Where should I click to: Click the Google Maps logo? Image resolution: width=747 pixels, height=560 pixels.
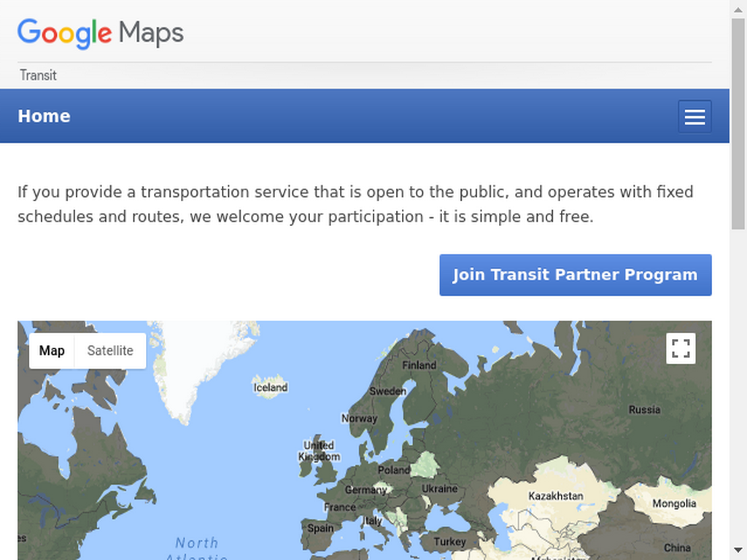point(101,34)
